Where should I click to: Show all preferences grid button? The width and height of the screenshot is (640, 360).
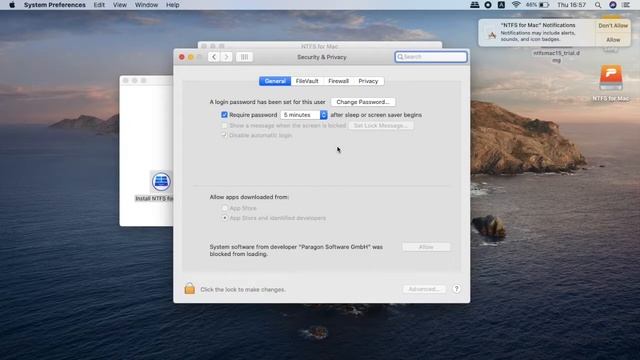tap(244, 57)
